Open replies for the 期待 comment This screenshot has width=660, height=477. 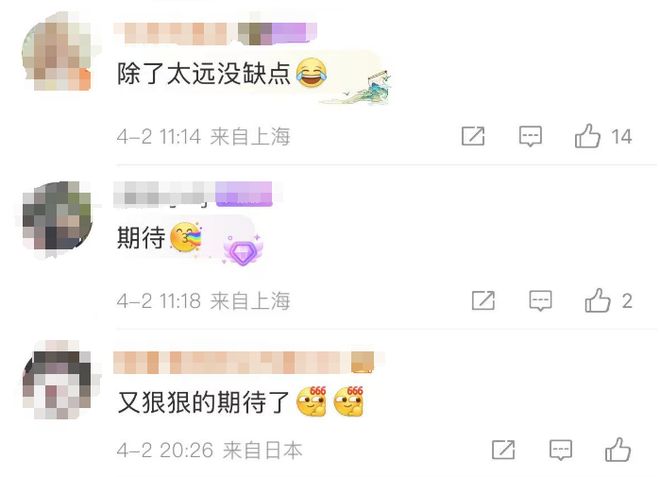(x=540, y=301)
